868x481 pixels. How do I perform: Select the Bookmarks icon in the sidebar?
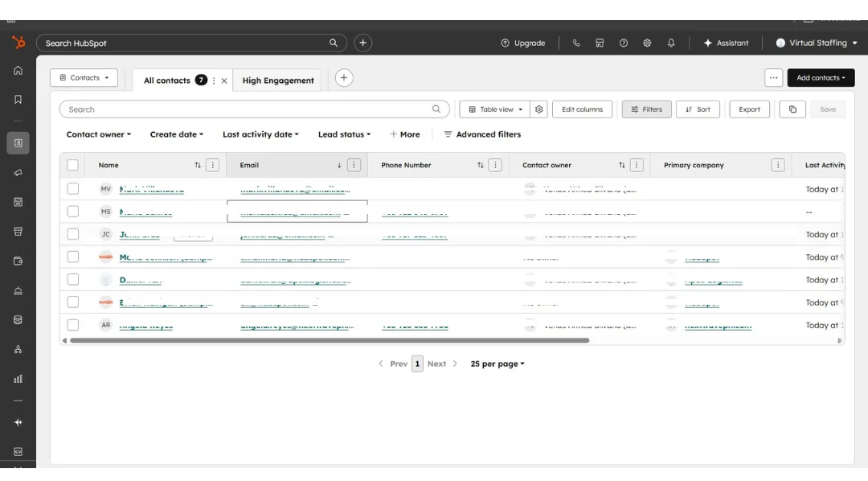(18, 99)
